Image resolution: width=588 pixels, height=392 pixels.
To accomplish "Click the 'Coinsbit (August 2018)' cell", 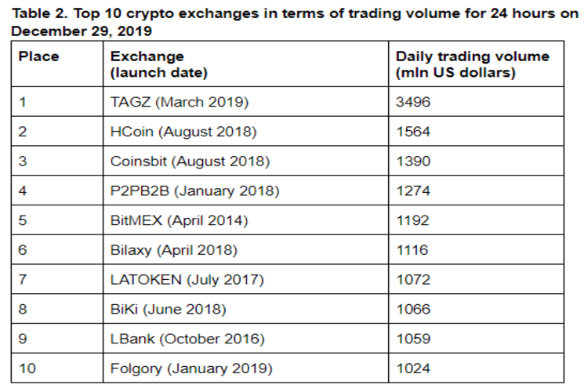I will click(190, 162).
